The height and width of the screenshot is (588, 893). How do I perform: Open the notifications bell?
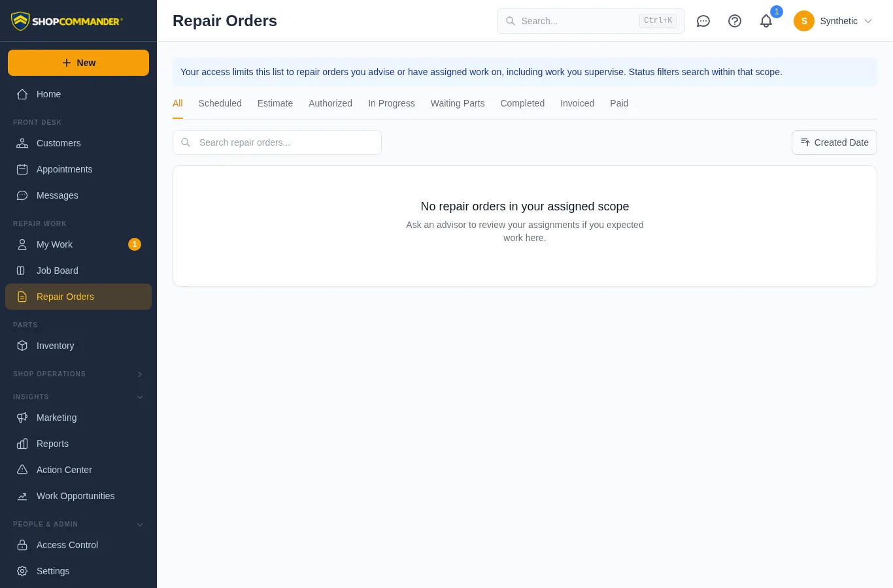766,21
